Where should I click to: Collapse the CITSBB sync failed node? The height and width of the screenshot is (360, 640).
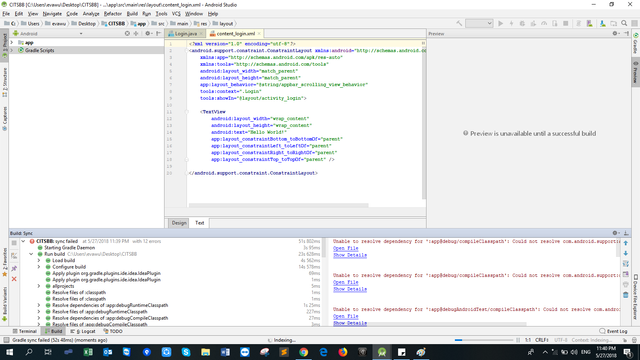(23, 241)
